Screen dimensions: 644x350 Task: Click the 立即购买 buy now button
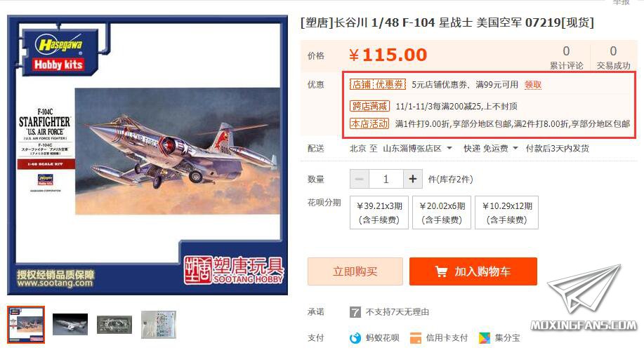click(355, 271)
